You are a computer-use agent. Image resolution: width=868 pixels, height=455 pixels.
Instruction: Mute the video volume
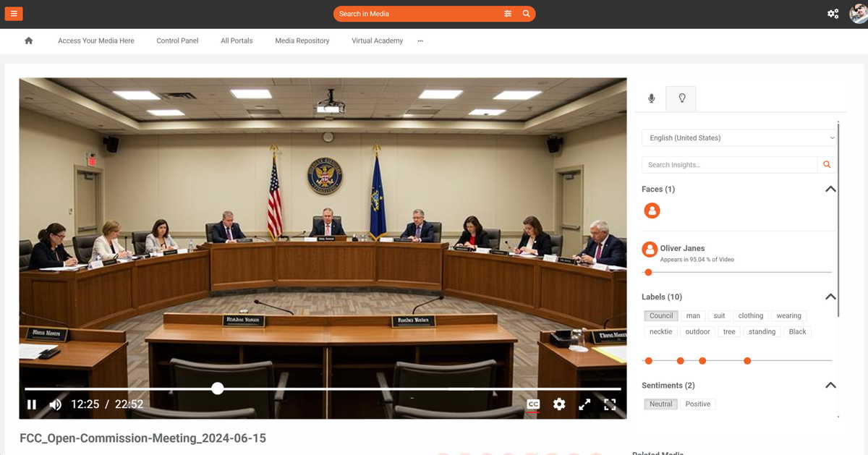(56, 404)
